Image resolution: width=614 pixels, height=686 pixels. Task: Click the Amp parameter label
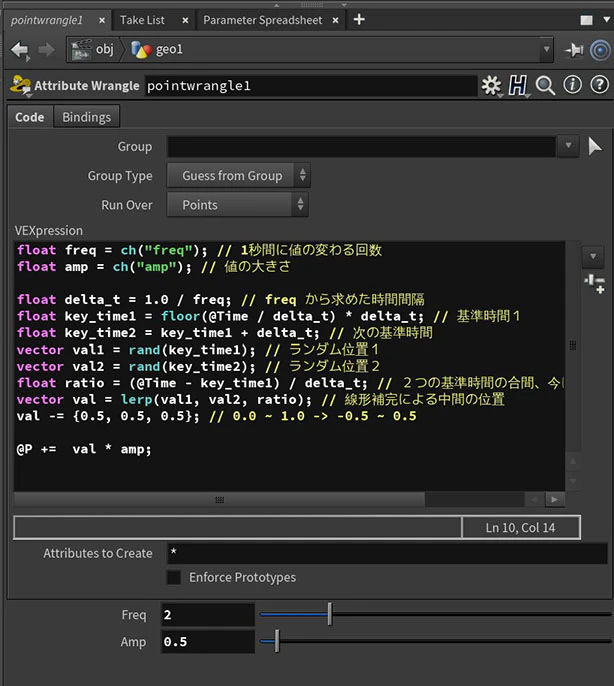(x=133, y=642)
